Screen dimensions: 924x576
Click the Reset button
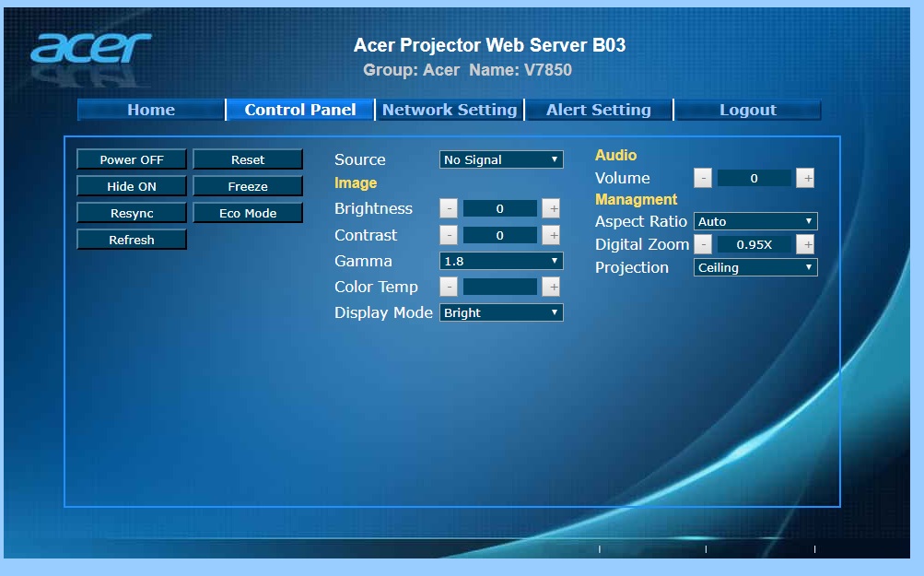(248, 159)
